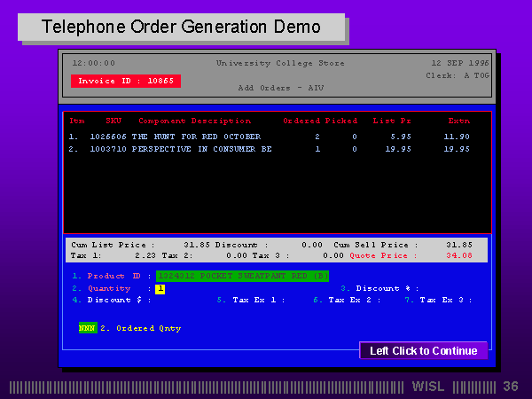Select order row The Hunt for Red October
The height and width of the screenshot is (399, 532).
pyautogui.click(x=195, y=137)
